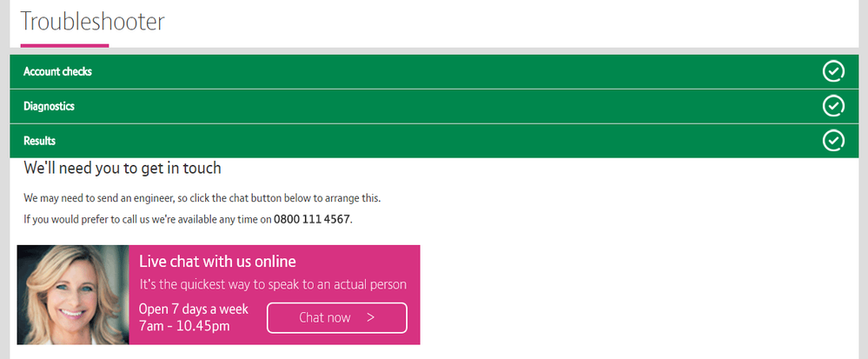Select the Account checks label text
The image size is (868, 359).
click(x=57, y=71)
